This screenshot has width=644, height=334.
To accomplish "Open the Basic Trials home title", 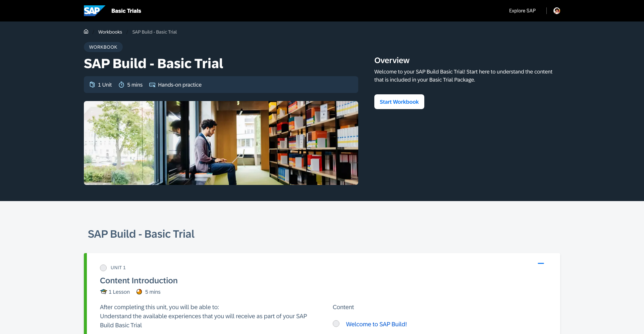I will pos(126,11).
